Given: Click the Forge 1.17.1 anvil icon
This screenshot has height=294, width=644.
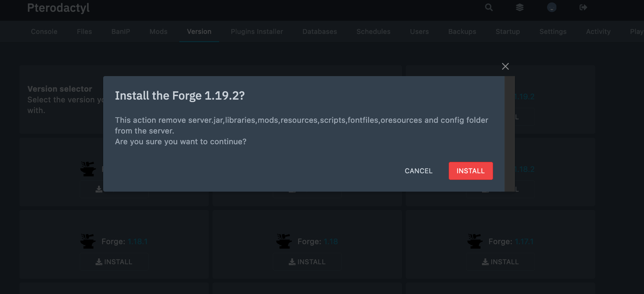Looking at the screenshot, I should (x=475, y=241).
